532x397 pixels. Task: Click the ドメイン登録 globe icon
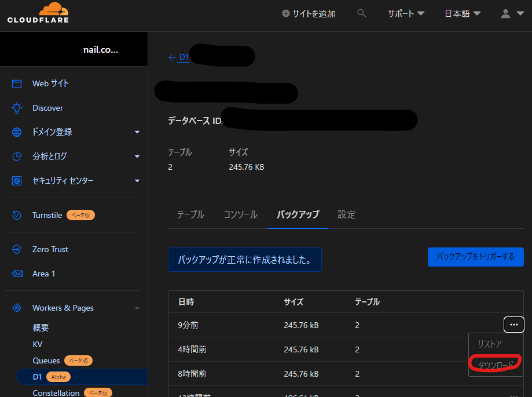[x=17, y=132]
